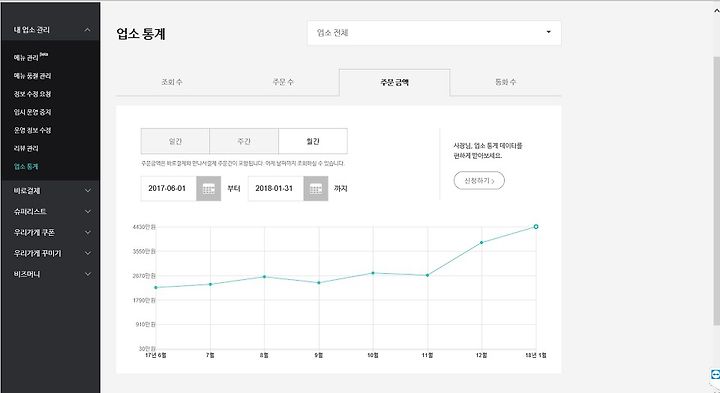Switch to the 주문 수 tab

(x=283, y=82)
